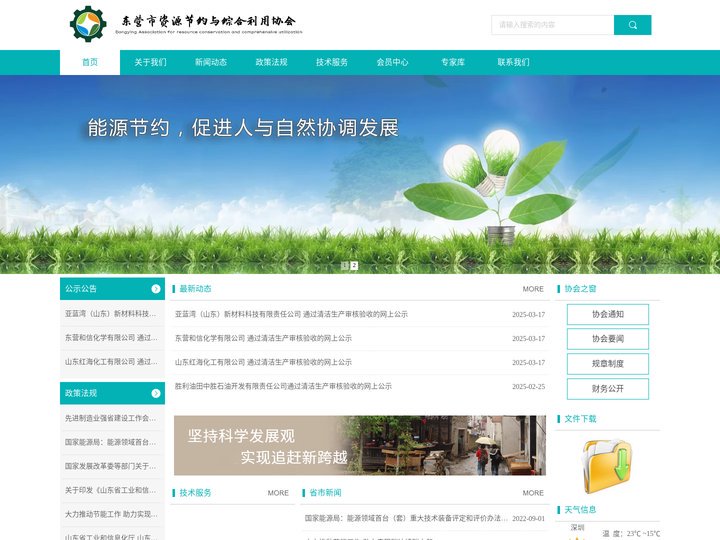
Task: Click MORE beside 最新动态
Action: coord(533,289)
